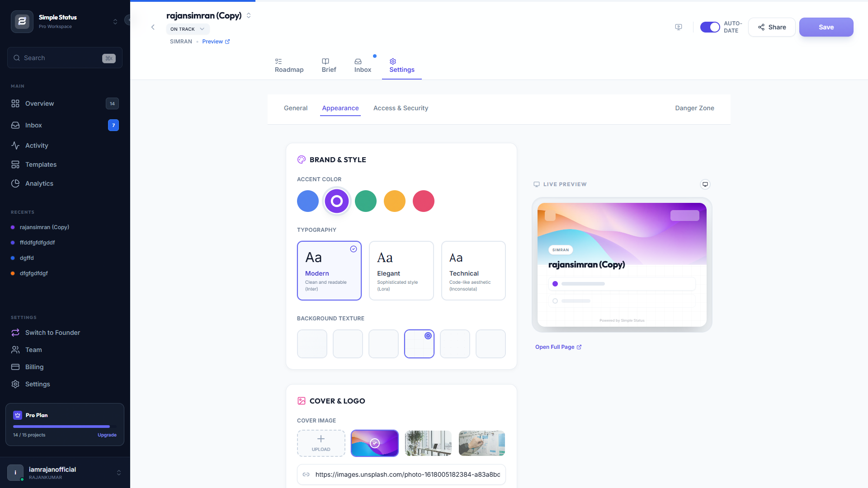Screen dimensions: 868x488
Task: Switch to the Access & Security tab
Action: [401, 108]
